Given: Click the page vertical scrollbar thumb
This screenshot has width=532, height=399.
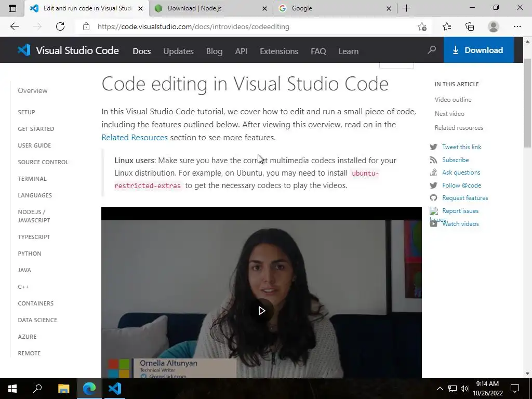Looking at the screenshot, I should pyautogui.click(x=527, y=103).
